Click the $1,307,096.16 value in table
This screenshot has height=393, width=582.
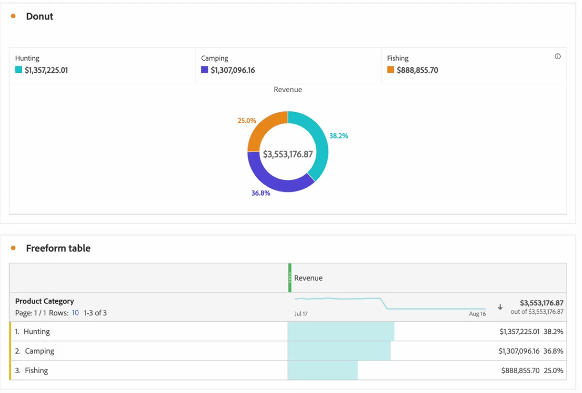tap(519, 351)
